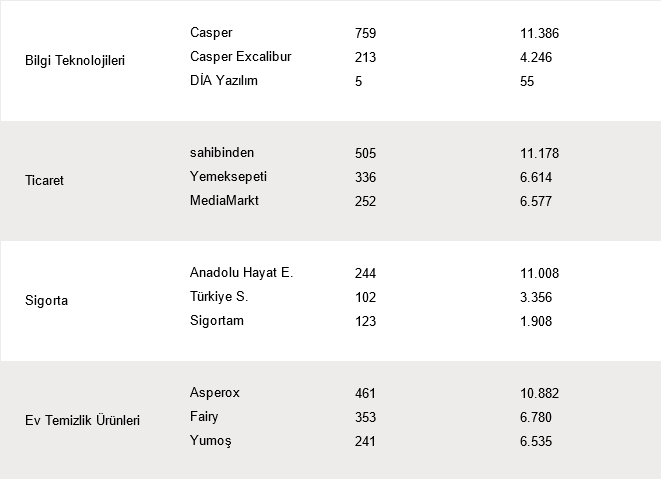Select the MediaMarkt brand name
Image resolution: width=661 pixels, height=479 pixels.
(225, 201)
